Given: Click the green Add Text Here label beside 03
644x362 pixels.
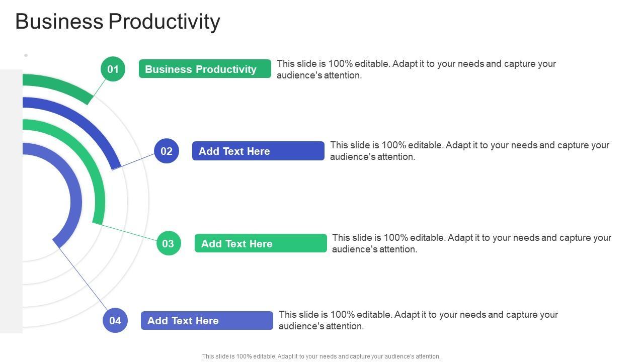Looking at the screenshot, I should pyautogui.click(x=261, y=243).
